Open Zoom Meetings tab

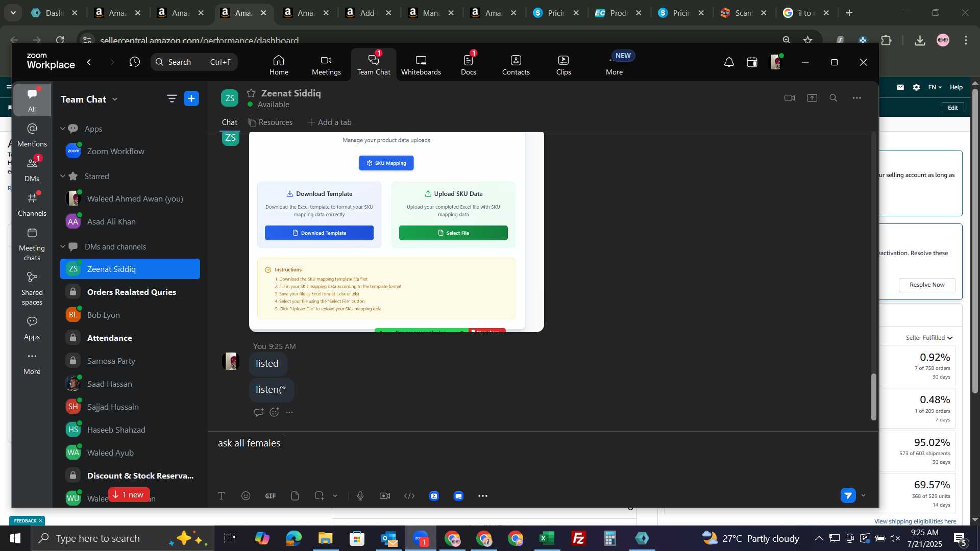pos(326,65)
